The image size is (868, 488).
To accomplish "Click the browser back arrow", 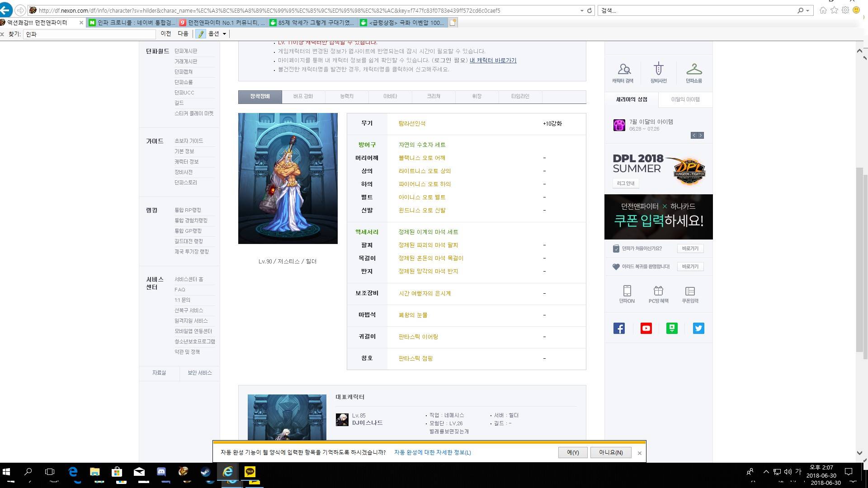I will [6, 10].
